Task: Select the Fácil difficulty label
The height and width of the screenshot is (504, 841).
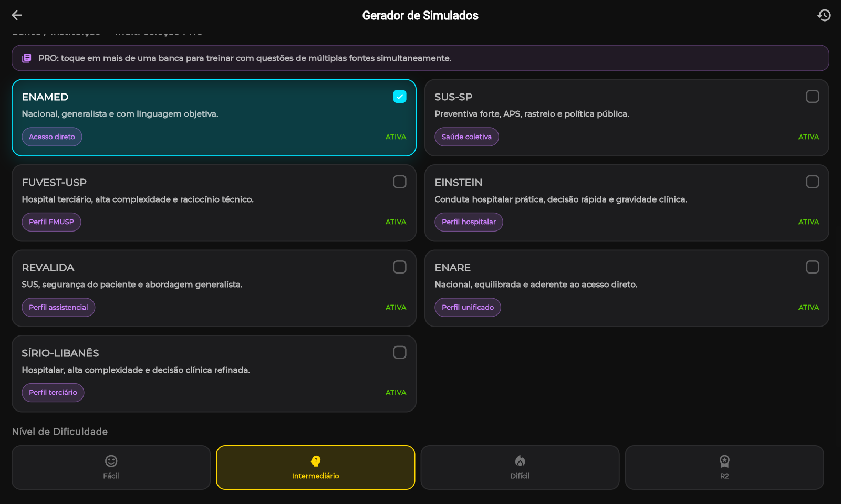Action: pos(111,476)
